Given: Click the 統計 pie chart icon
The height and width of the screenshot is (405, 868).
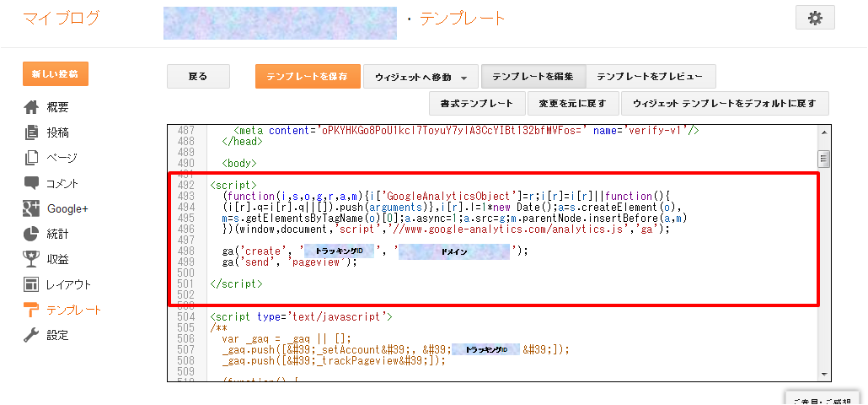Looking at the screenshot, I should tap(31, 234).
